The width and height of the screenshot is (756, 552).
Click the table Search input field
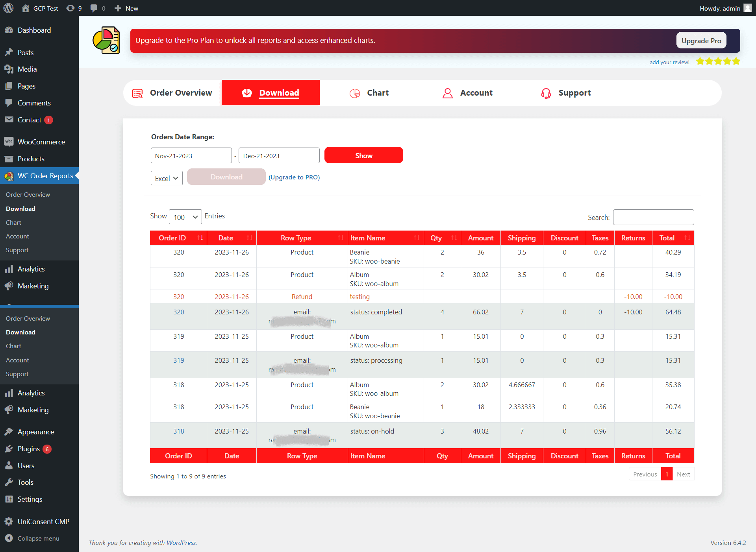(x=653, y=217)
